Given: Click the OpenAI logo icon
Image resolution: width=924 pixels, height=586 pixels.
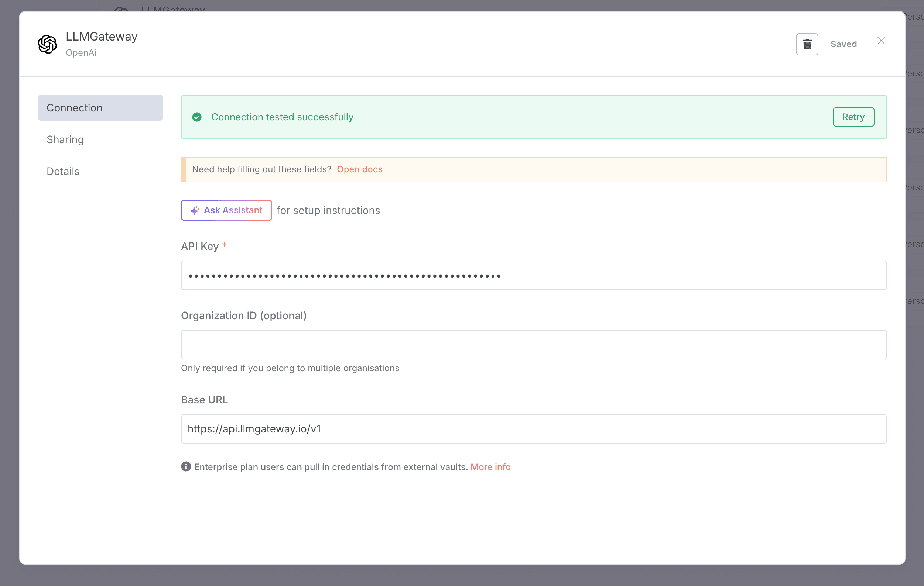Looking at the screenshot, I should 47,44.
